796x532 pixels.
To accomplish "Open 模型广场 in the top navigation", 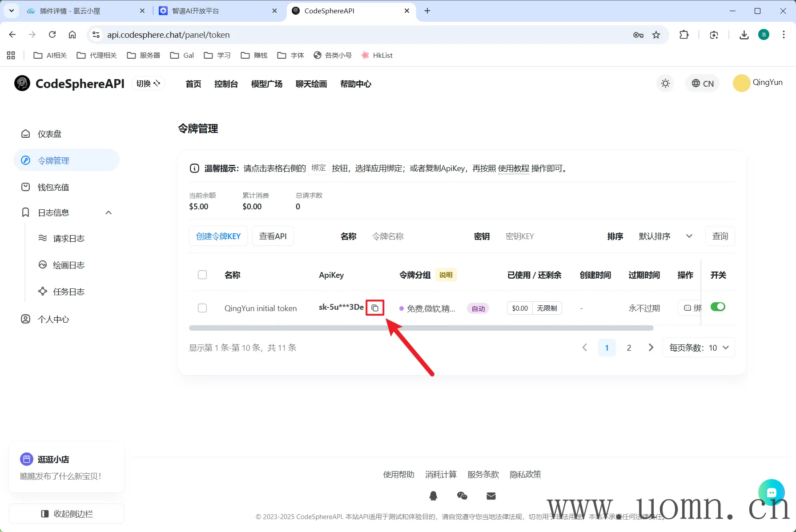I will click(x=266, y=84).
